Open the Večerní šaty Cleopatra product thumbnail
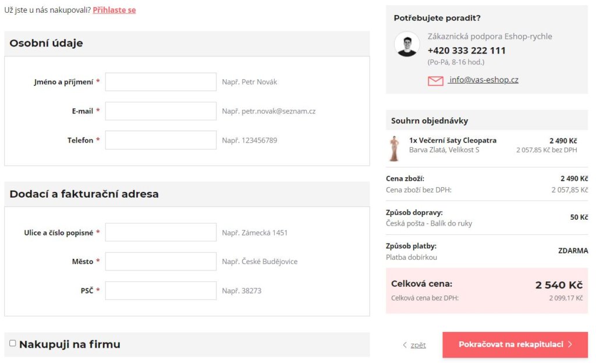The image size is (596, 364). [x=394, y=148]
